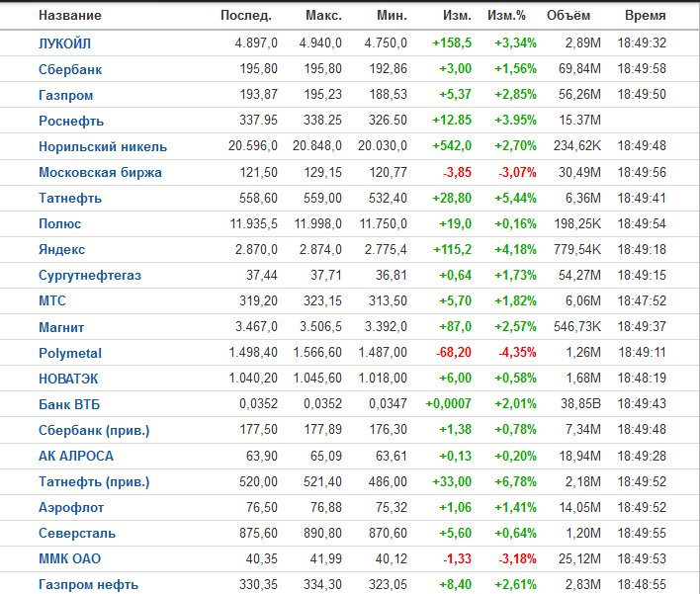Viewport: 700px width, 594px height.
Task: Select Polymetal change value -68,20
Action: [454, 352]
